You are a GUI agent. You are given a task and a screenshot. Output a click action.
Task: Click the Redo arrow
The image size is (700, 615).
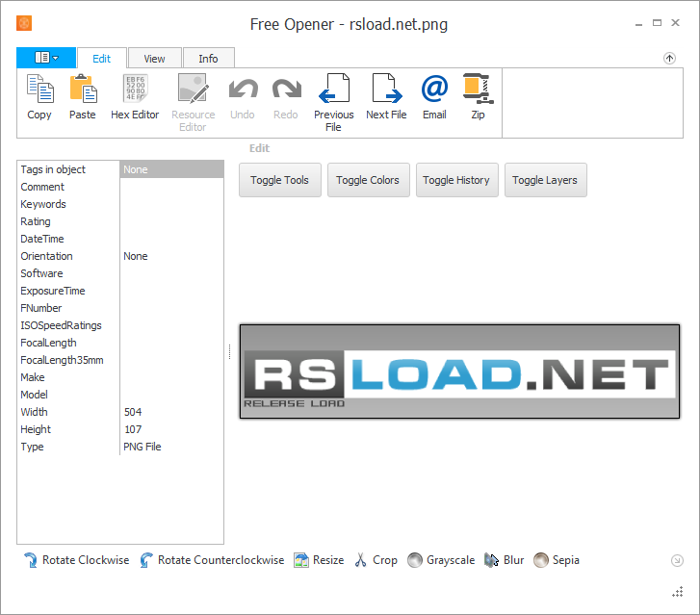(x=287, y=89)
